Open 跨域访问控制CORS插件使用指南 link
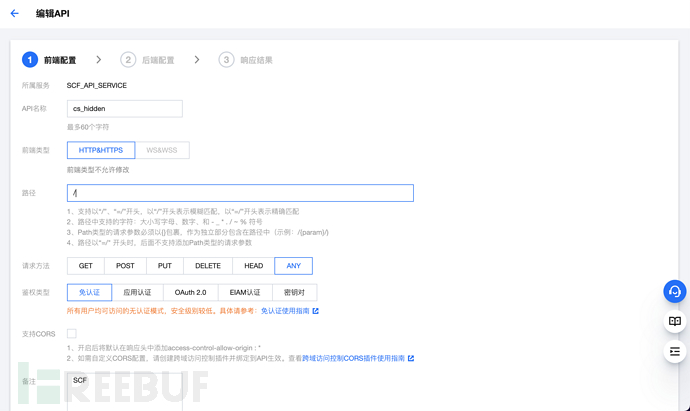Screen dimensions: 690x411 coord(353,358)
